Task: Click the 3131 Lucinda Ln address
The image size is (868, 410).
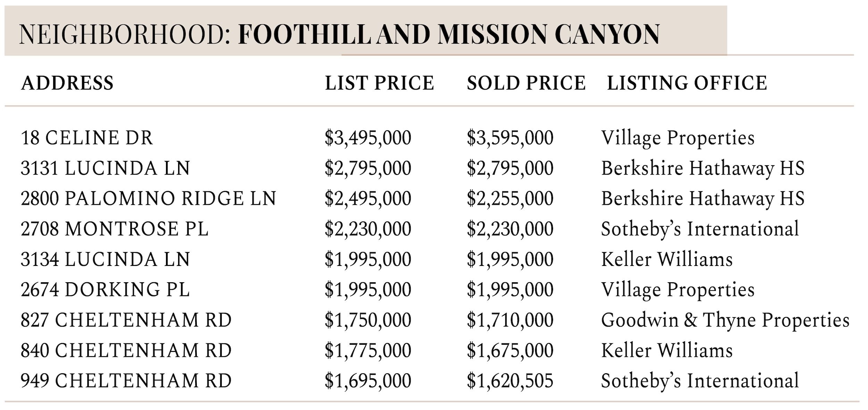Action: (106, 168)
